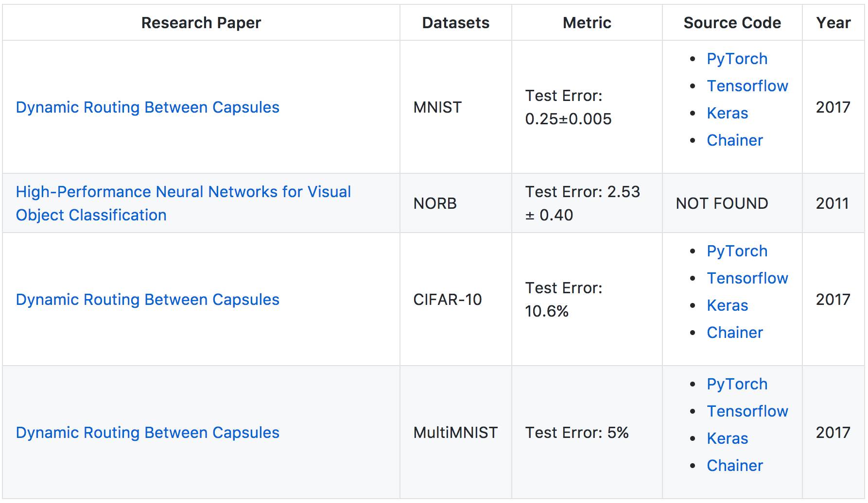Open Keras implementation in the MNIST row
The width and height of the screenshot is (868, 503).
click(x=727, y=113)
